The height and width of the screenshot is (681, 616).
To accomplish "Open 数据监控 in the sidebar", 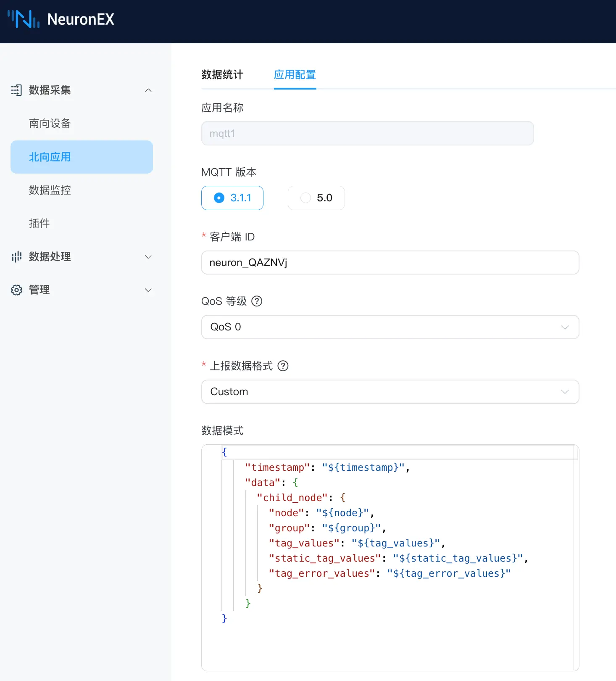I will (50, 190).
